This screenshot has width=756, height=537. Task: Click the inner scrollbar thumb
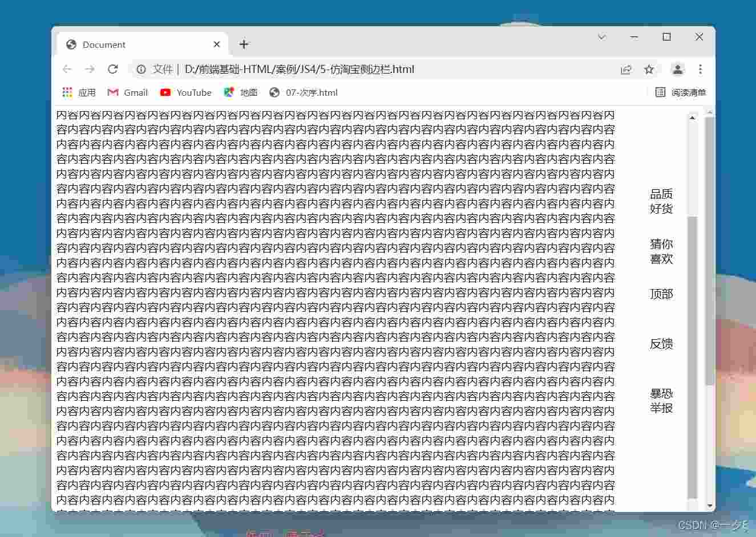tap(692, 357)
